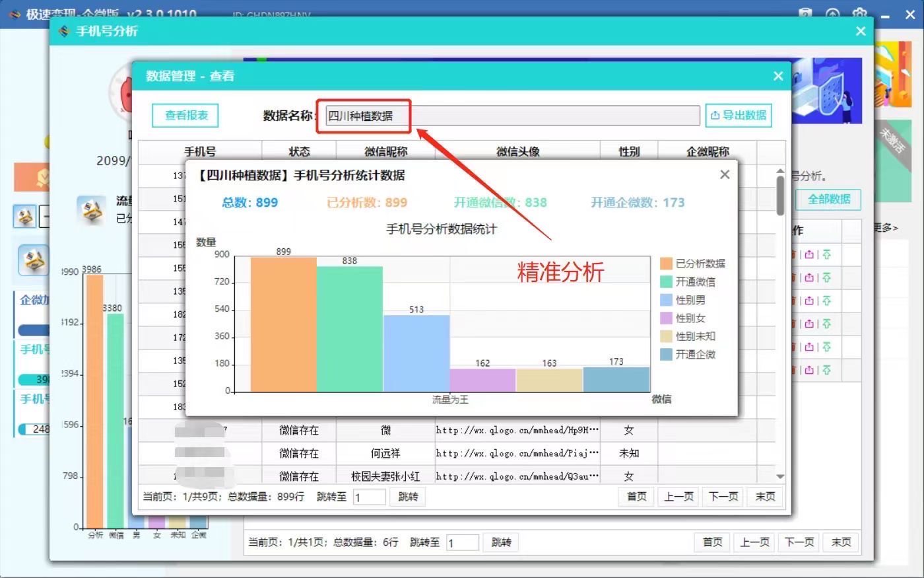Click the settings gear in title bar
The width and height of the screenshot is (924, 578).
859,14
